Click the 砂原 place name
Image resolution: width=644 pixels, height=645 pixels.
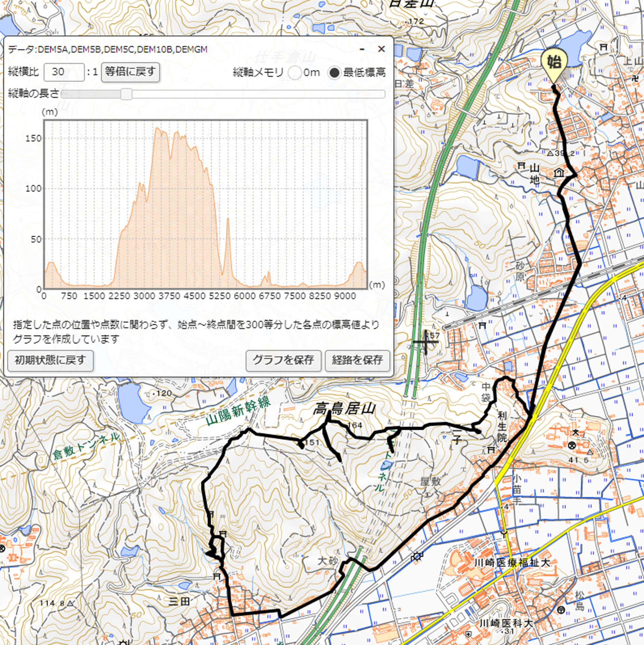click(x=520, y=271)
